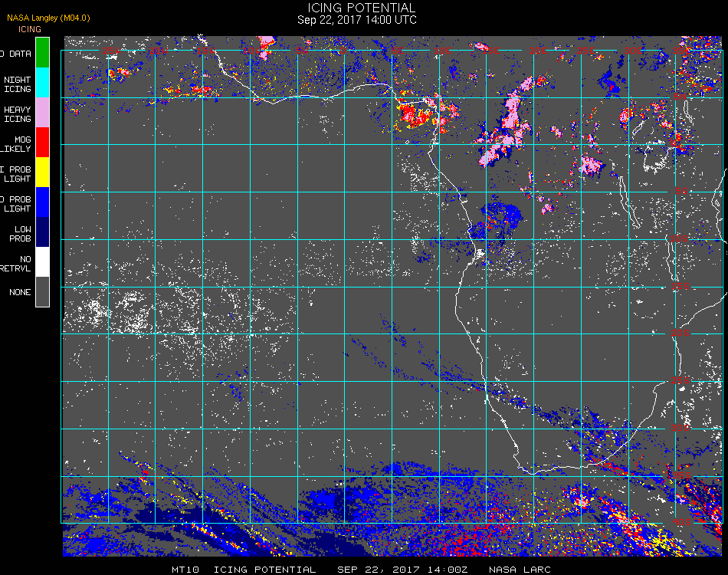Click the green No Data legend swatch
The width and height of the screenshot is (728, 575).
click(42, 52)
